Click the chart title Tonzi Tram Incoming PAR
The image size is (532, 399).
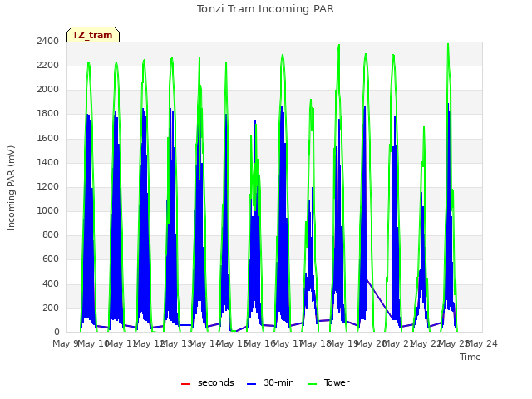pyautogui.click(x=265, y=9)
